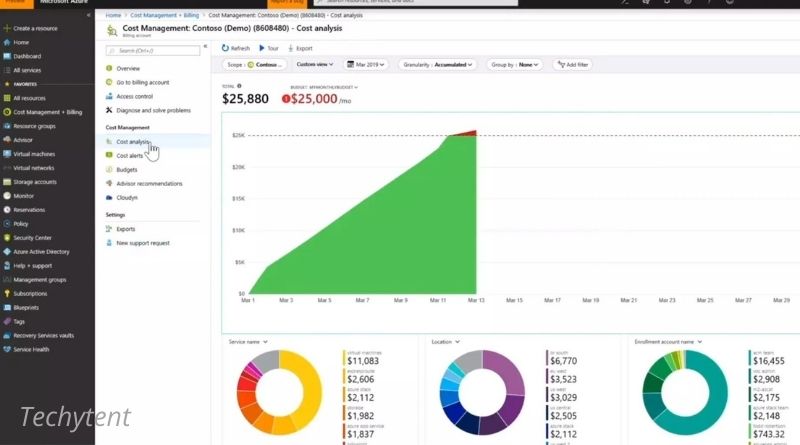800x445 pixels.
Task: Click the Create a resource plus icon
Action: (x=7, y=29)
